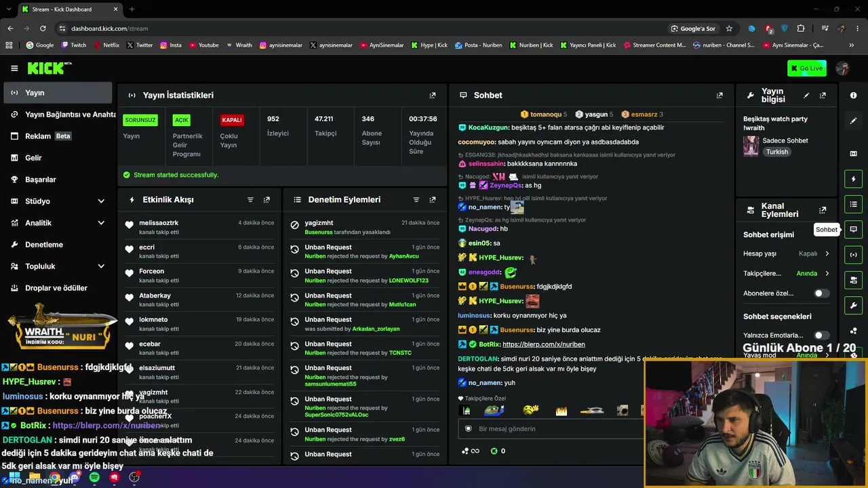This screenshot has height=488, width=868.
Task: Toggle the broadcast signal icon in the right rail
Action: coord(853,255)
